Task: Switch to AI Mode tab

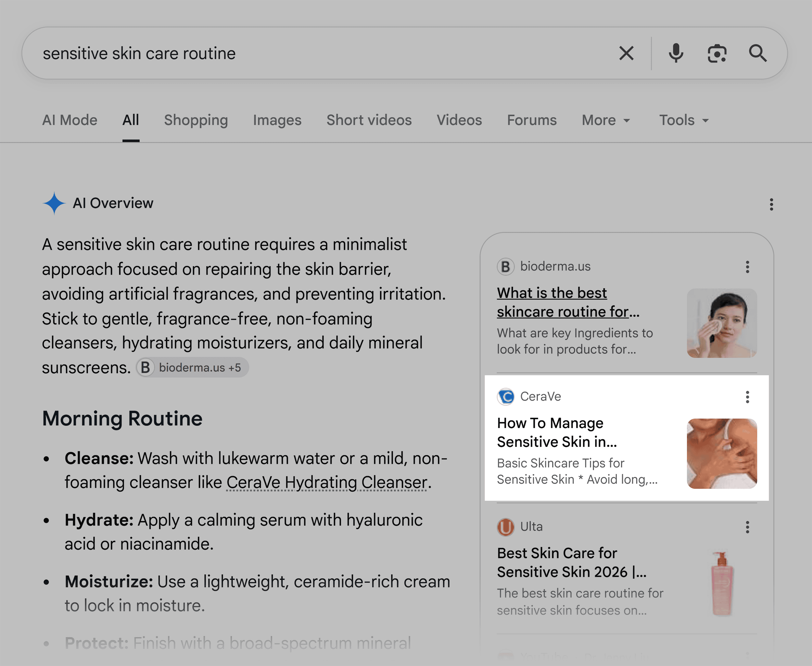Action: pyautogui.click(x=70, y=120)
